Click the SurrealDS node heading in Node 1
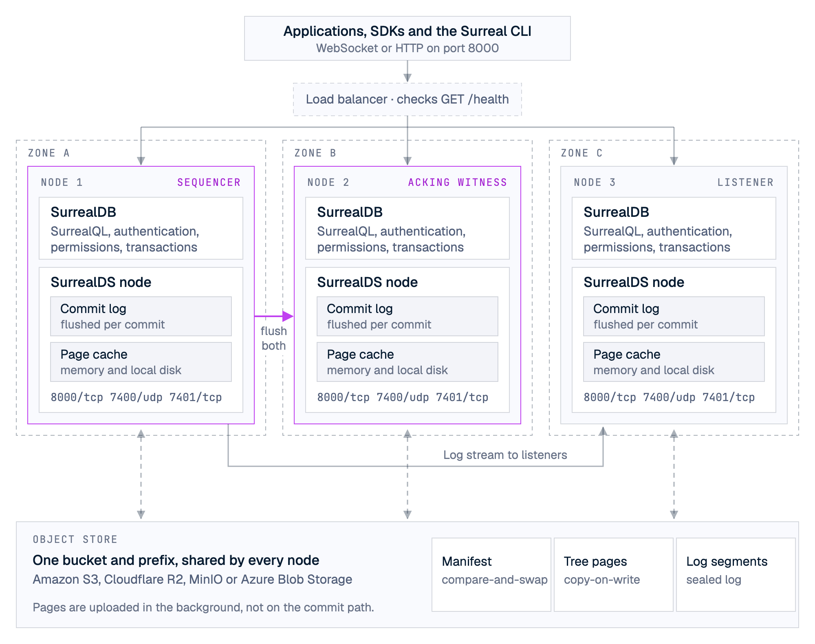This screenshot has height=644, width=815. tap(101, 282)
